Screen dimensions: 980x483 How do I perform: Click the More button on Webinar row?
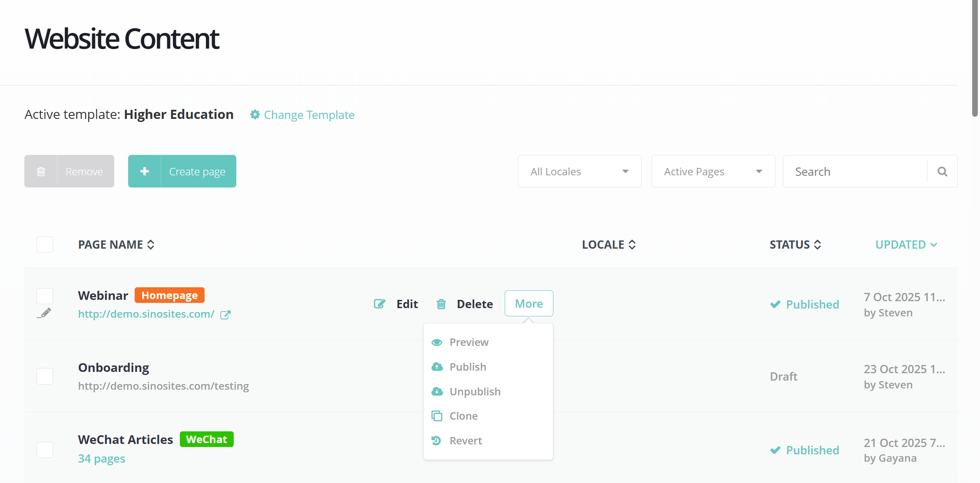point(529,303)
